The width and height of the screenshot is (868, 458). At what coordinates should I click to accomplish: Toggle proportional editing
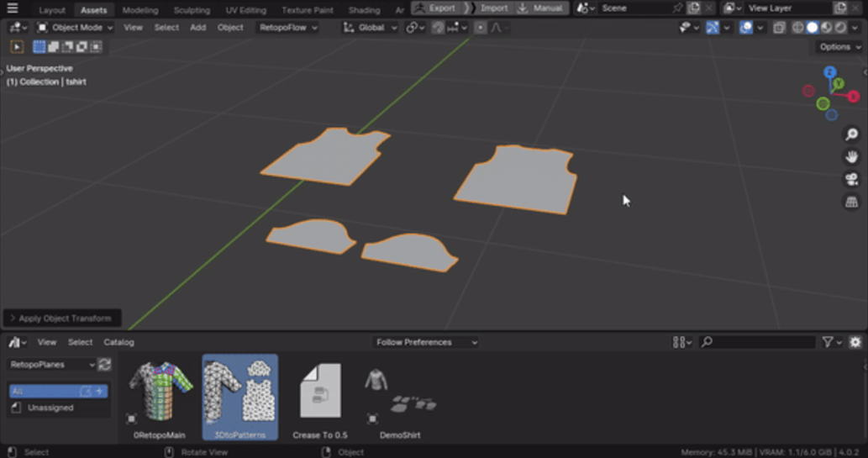[x=481, y=27]
